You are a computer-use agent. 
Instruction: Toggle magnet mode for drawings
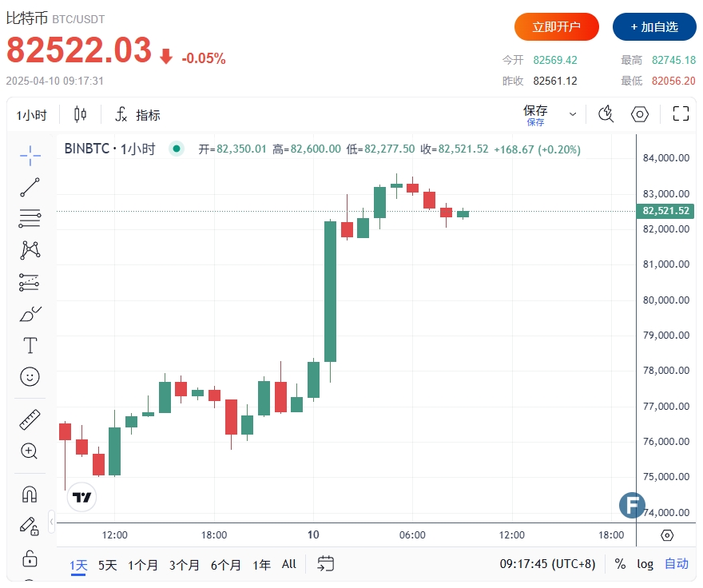[30, 494]
